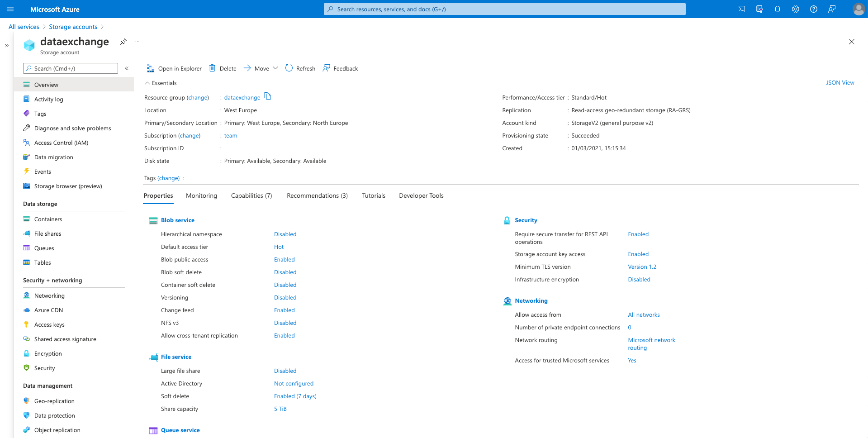Click Blob public access Enabled link

coord(284,260)
